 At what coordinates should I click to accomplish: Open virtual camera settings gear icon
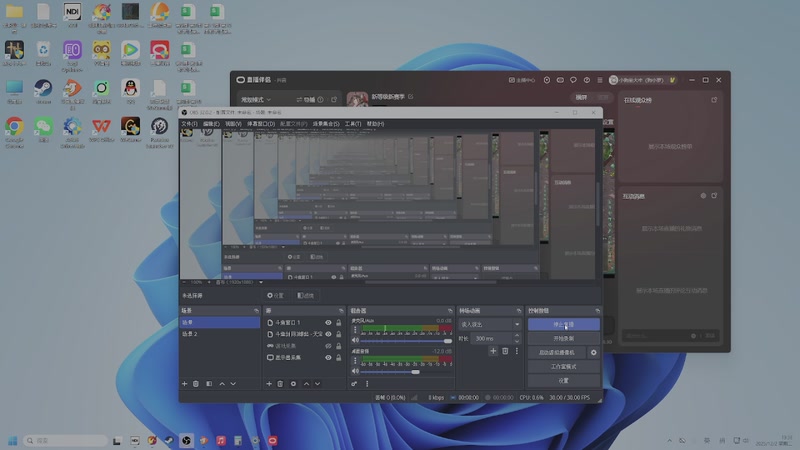point(593,353)
